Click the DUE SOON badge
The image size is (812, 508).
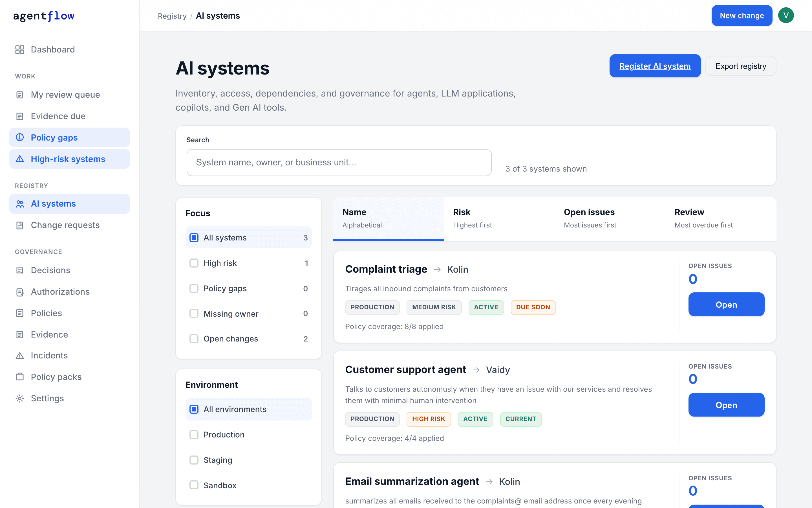(533, 307)
